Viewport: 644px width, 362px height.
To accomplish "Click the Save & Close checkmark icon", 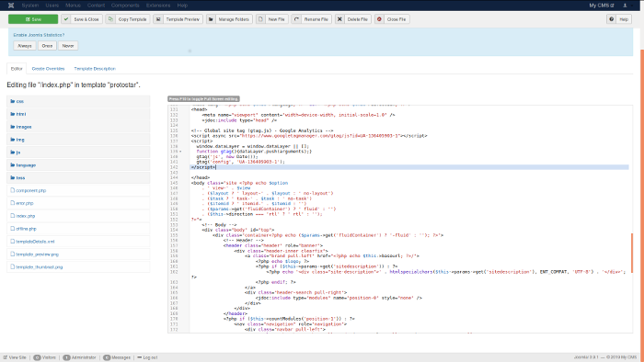I will (65, 19).
